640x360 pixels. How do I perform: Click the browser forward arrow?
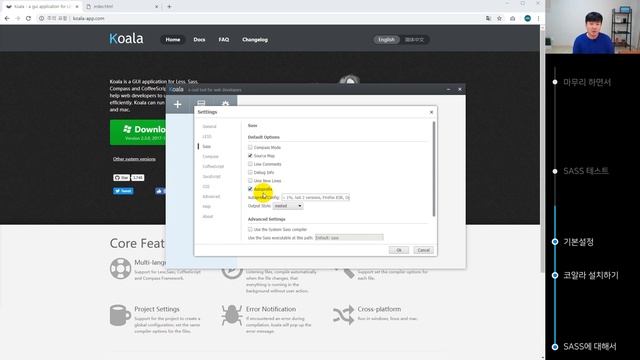[18, 18]
